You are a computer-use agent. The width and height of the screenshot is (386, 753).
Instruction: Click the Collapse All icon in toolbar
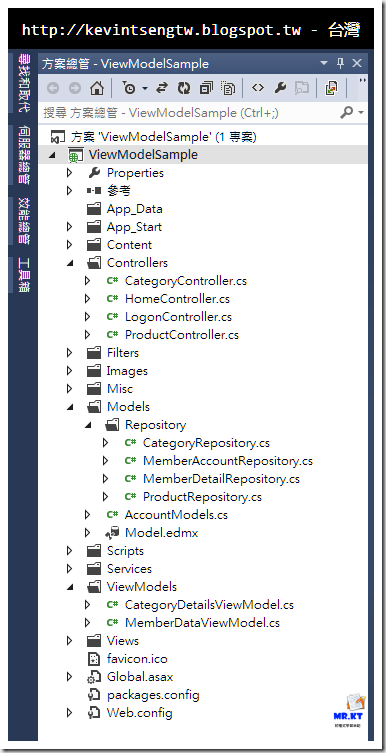[207, 88]
